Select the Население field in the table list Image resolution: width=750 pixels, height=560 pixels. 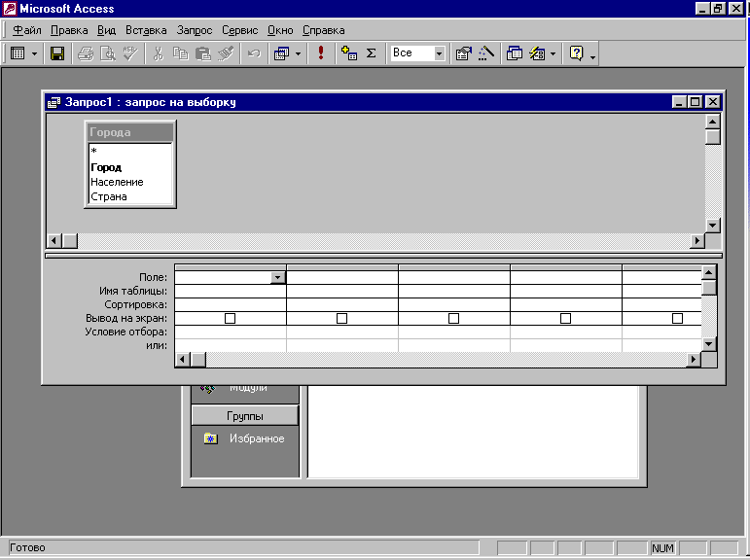click(x=130, y=182)
